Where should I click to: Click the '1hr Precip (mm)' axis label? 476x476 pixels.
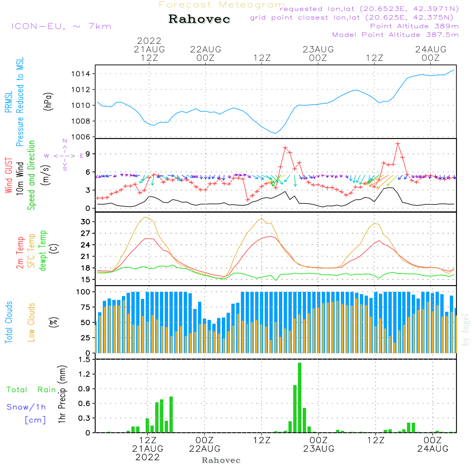(x=62, y=394)
